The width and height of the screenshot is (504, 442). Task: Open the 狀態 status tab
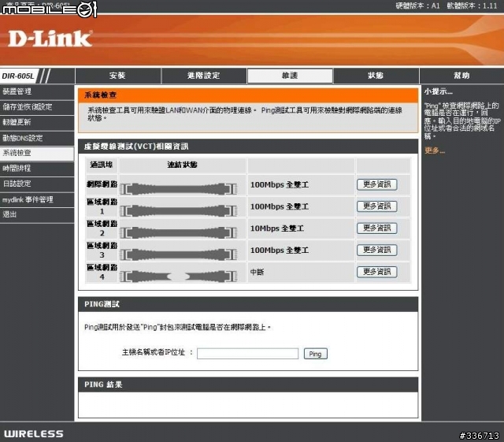click(x=376, y=76)
